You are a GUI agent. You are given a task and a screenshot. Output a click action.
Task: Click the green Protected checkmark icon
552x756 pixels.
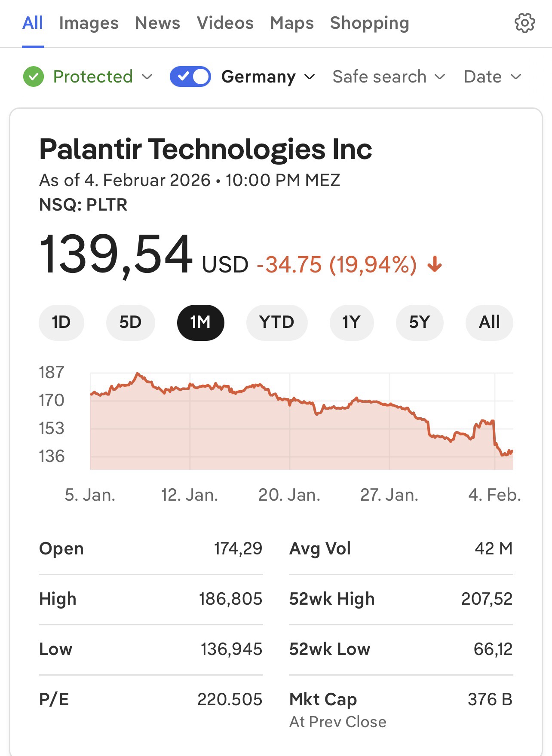click(34, 77)
